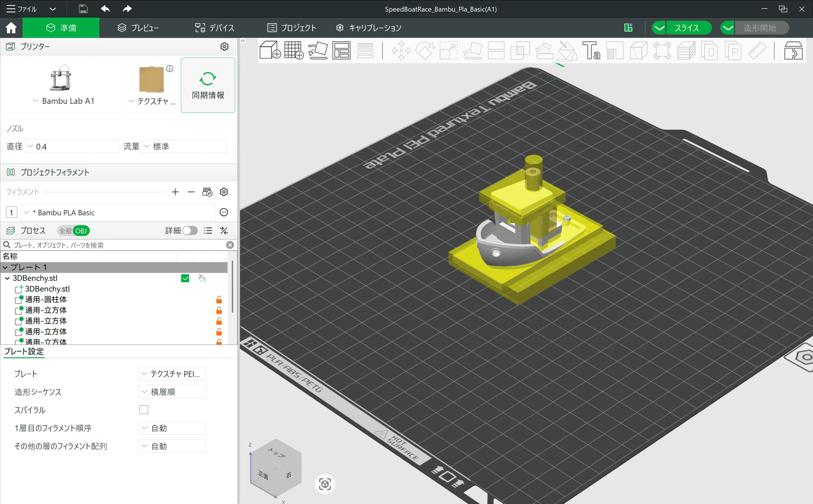Viewport: 813px width, 504px height.
Task: Toggle the 詳細 advanced mode switch
Action: [190, 231]
